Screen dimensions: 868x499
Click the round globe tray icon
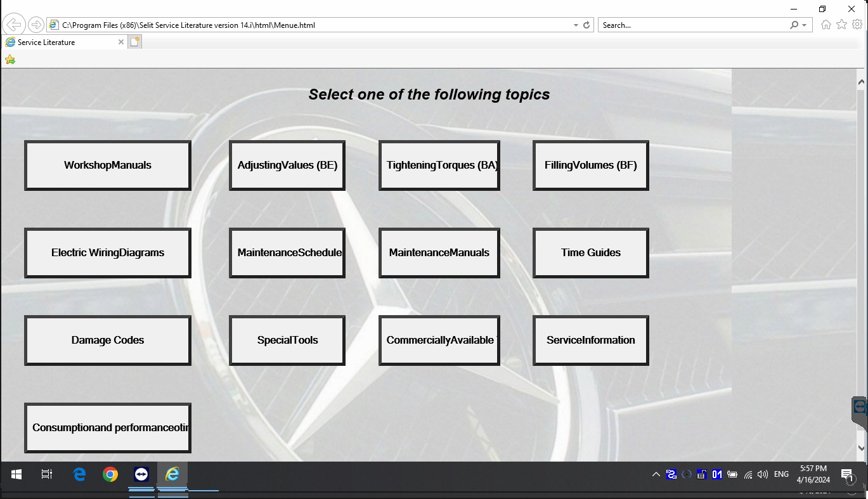[x=687, y=474]
